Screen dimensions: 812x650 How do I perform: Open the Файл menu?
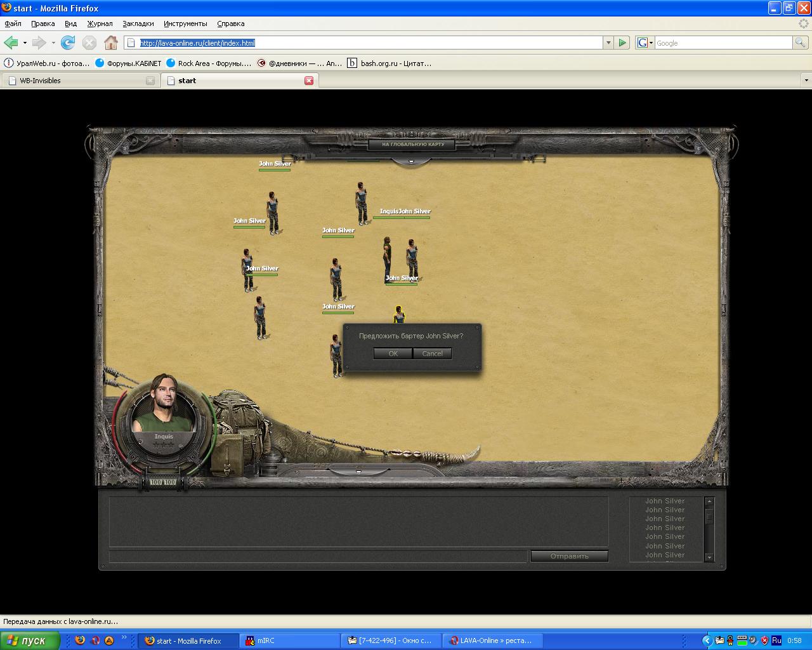[x=13, y=23]
